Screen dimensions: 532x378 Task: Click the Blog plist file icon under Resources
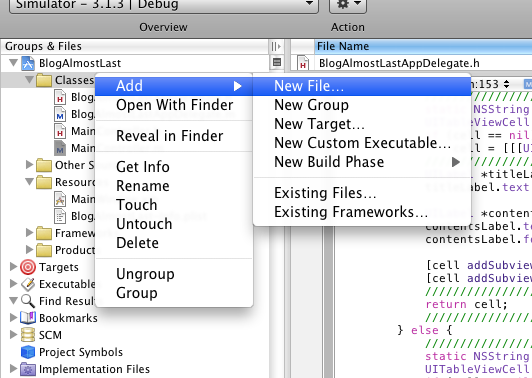pyautogui.click(x=60, y=216)
